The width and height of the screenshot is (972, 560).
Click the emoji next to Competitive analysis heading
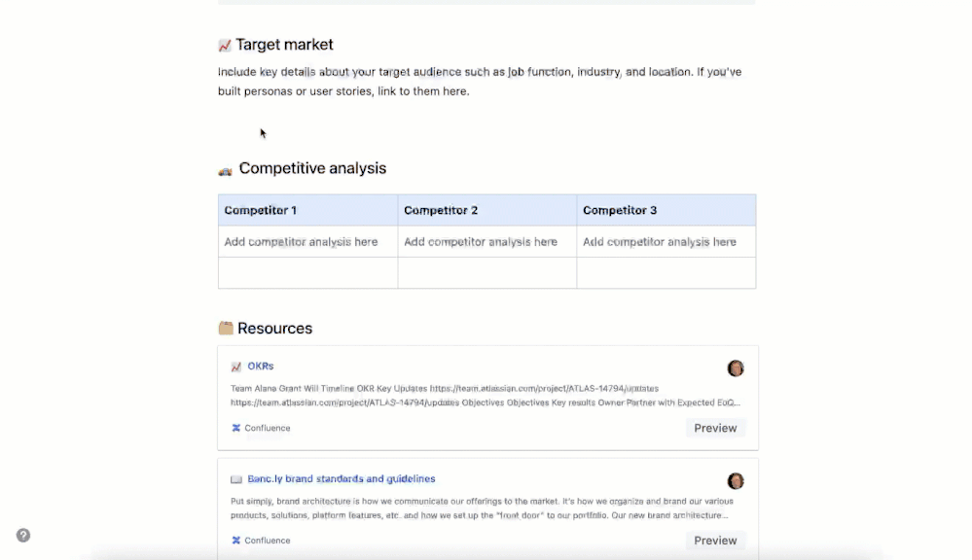[225, 168]
